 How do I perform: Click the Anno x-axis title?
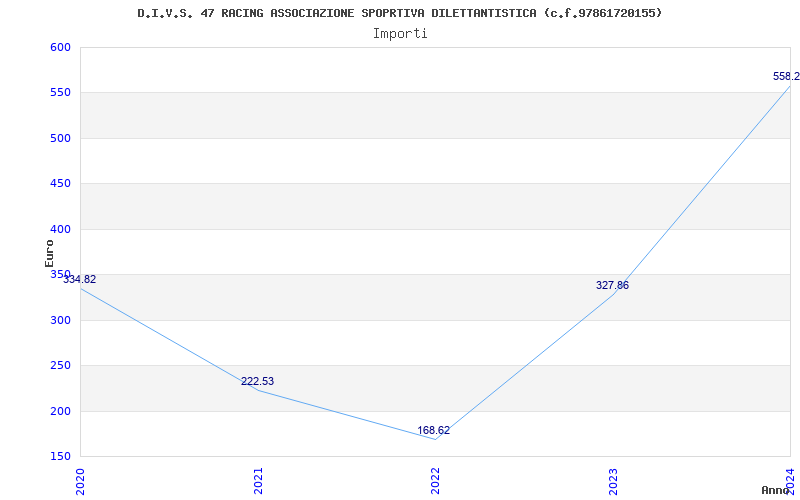[x=776, y=490]
